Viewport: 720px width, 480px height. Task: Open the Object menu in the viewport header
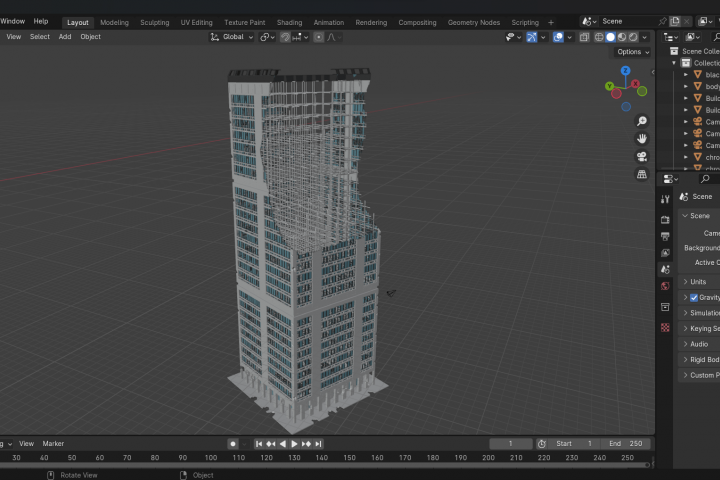(x=90, y=37)
